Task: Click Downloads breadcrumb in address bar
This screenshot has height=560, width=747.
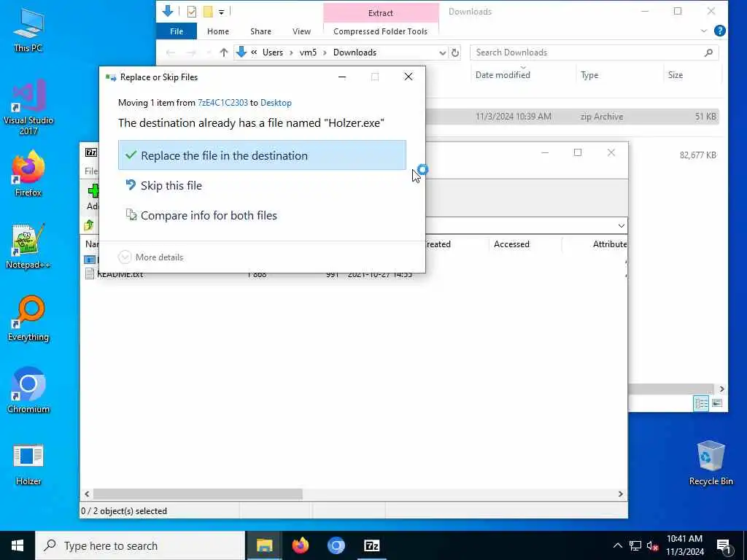Action: point(355,52)
